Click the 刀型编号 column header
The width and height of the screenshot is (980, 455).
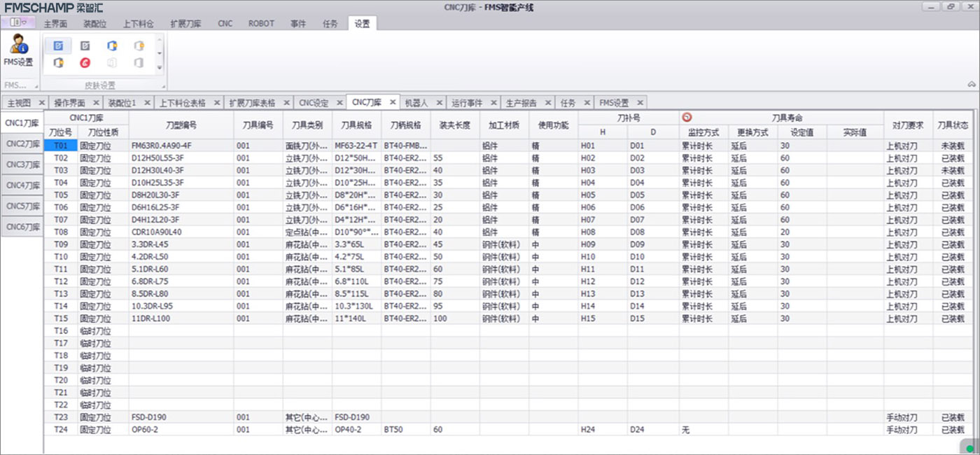point(181,125)
